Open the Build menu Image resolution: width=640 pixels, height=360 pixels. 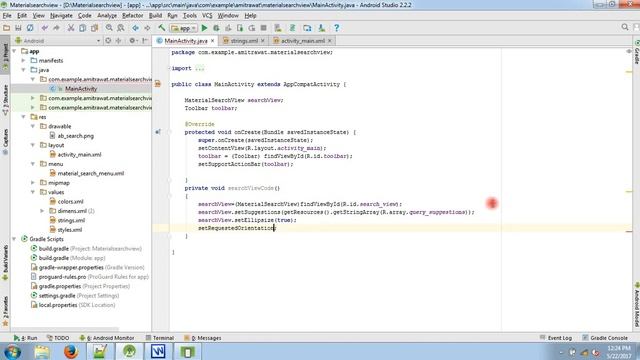155,16
